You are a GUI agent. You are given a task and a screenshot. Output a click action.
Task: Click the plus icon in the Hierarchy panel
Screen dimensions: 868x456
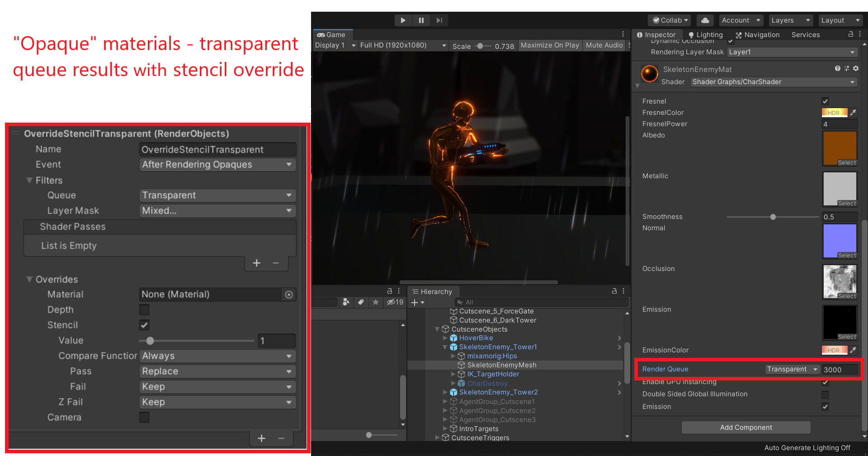click(x=414, y=302)
